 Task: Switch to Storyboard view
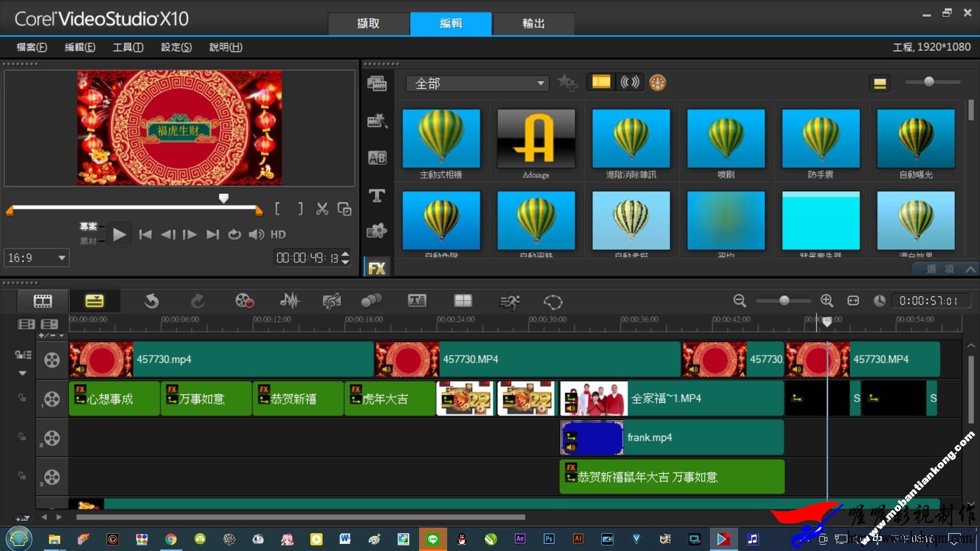[x=43, y=301]
